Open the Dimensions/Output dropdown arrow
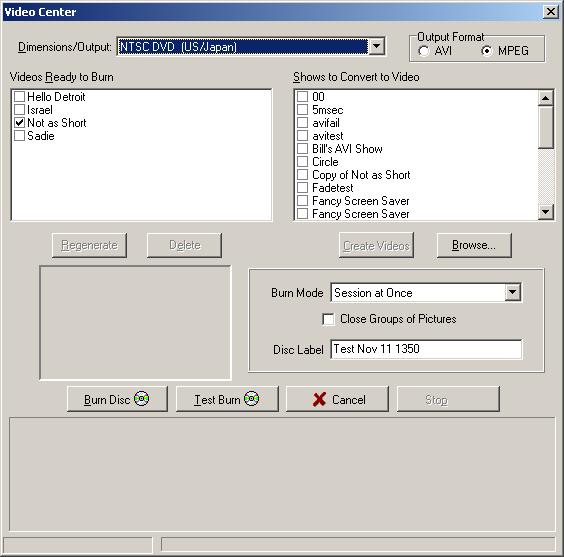 tap(377, 46)
